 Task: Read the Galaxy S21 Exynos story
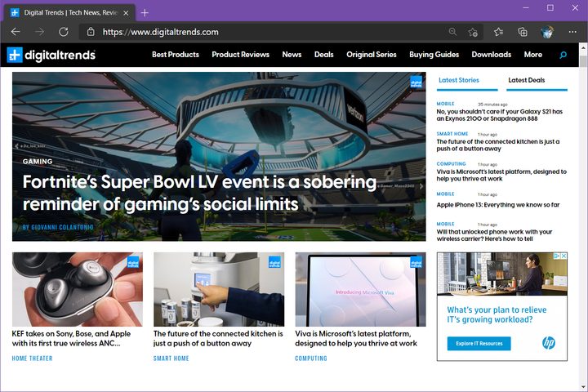click(x=500, y=115)
